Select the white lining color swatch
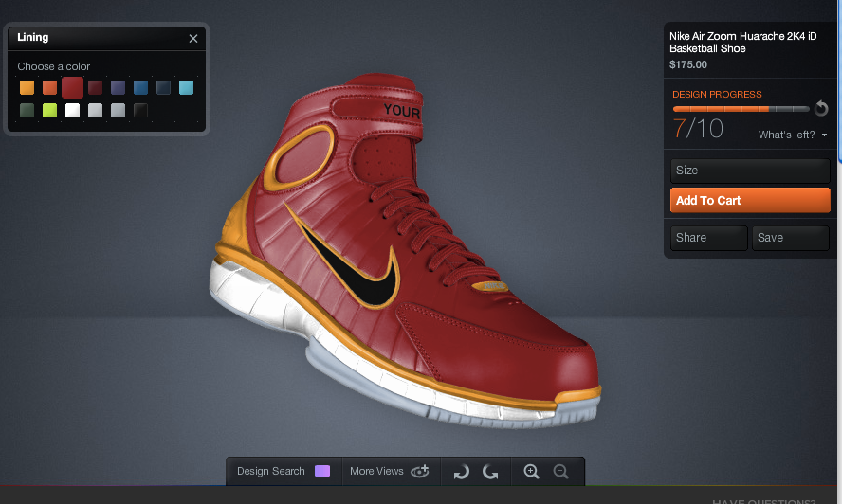Viewport: 842px width, 504px height. point(72,111)
